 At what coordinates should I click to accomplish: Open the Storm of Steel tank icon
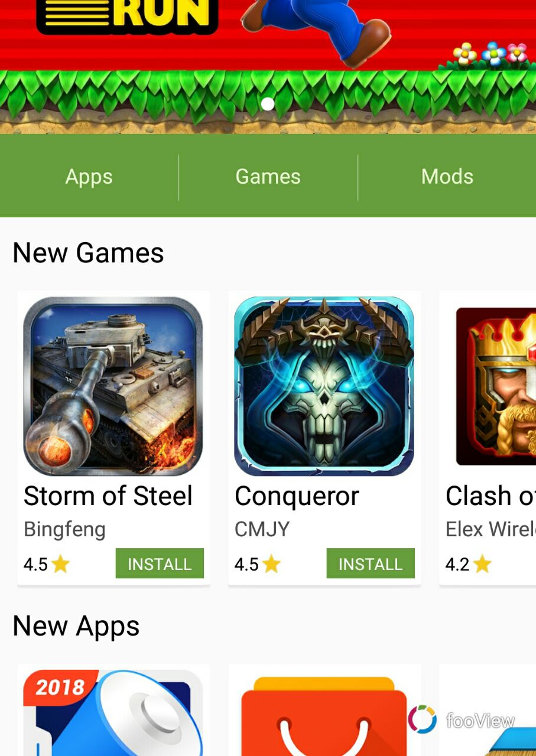pos(113,386)
